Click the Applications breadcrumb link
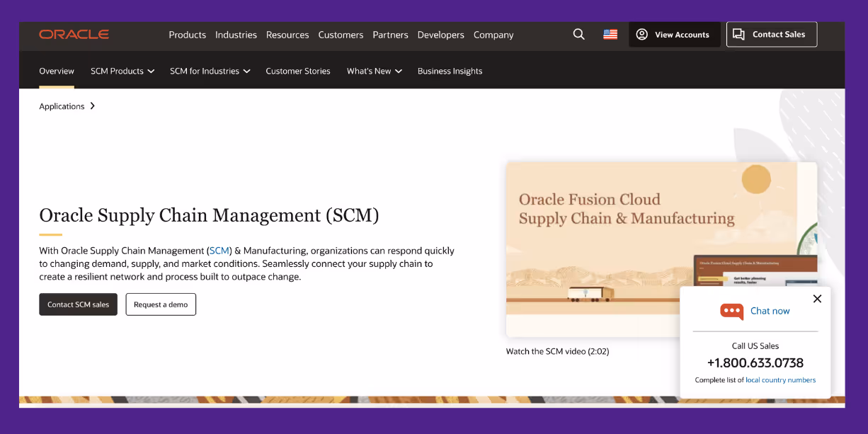Image resolution: width=868 pixels, height=434 pixels. pos(62,106)
